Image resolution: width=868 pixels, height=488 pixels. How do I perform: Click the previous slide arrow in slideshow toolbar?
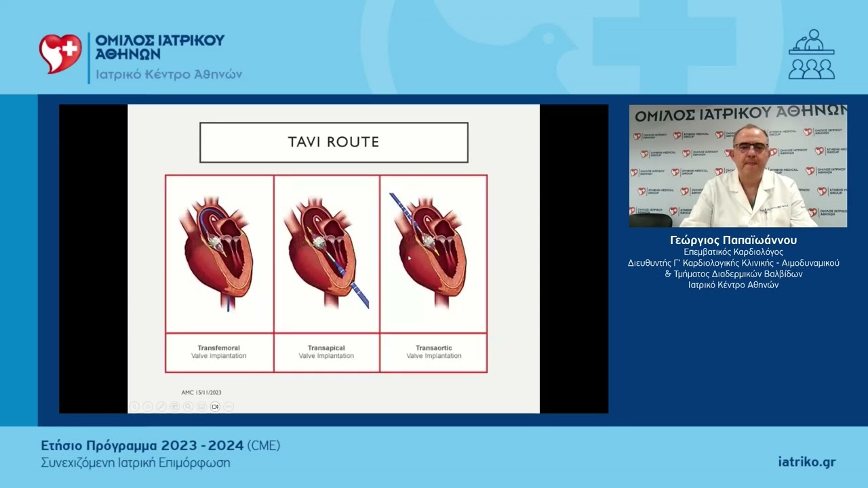click(134, 407)
